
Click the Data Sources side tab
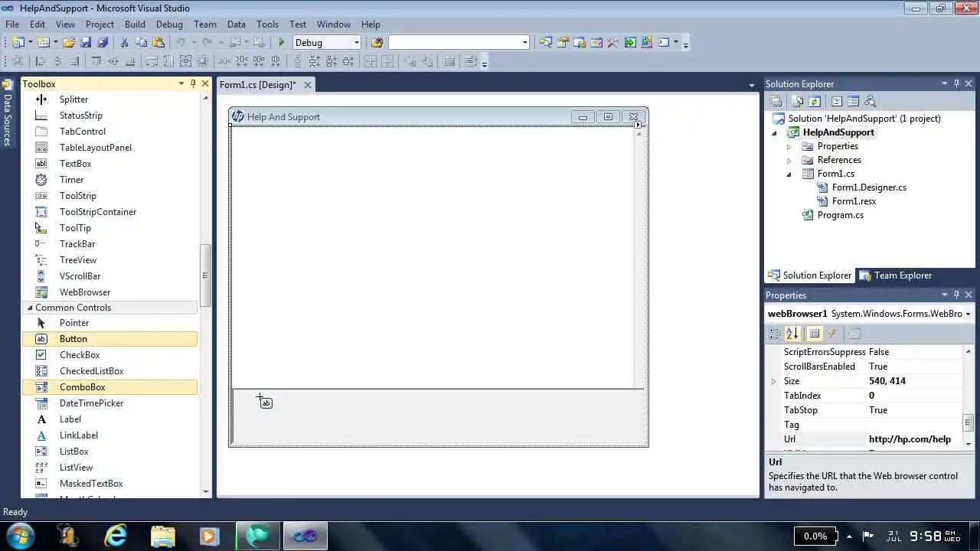tap(7, 113)
